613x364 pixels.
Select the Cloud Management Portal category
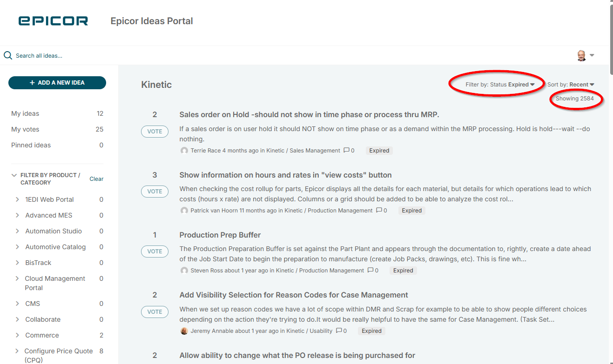[x=55, y=283]
